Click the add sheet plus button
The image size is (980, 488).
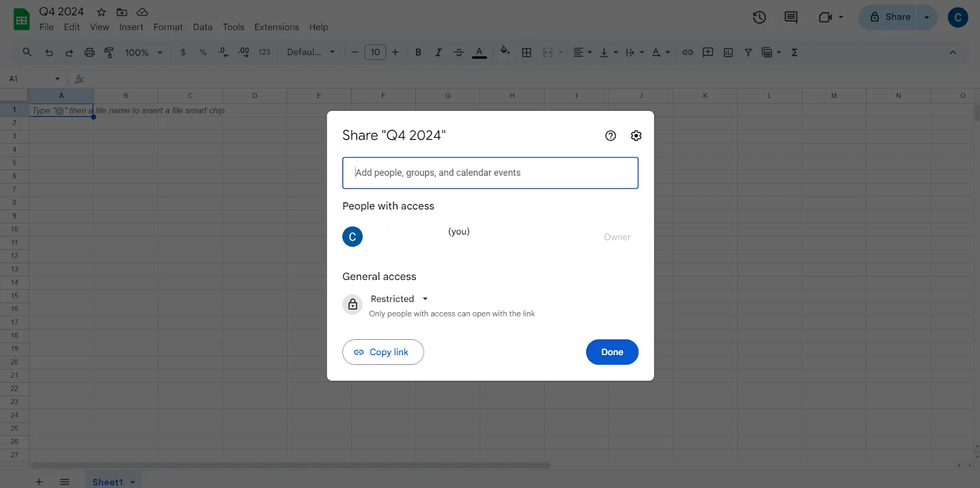point(39,482)
